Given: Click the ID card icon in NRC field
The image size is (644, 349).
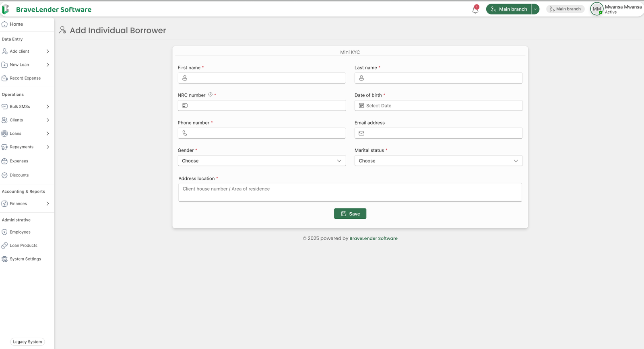Looking at the screenshot, I should (x=185, y=106).
